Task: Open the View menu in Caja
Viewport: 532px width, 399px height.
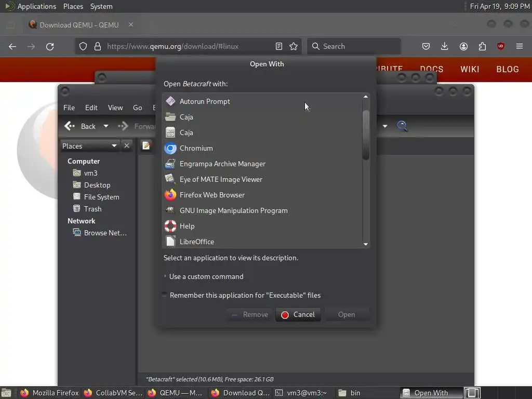Action: coord(115,108)
